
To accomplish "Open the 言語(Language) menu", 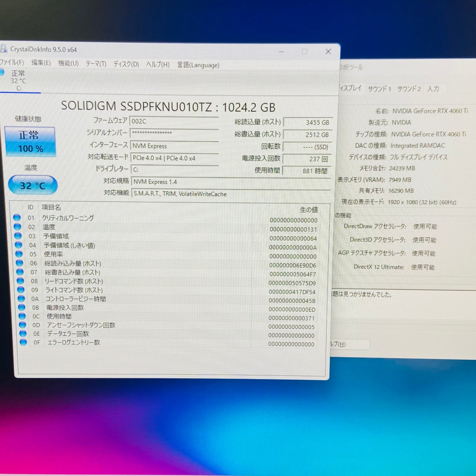I will coord(198,65).
